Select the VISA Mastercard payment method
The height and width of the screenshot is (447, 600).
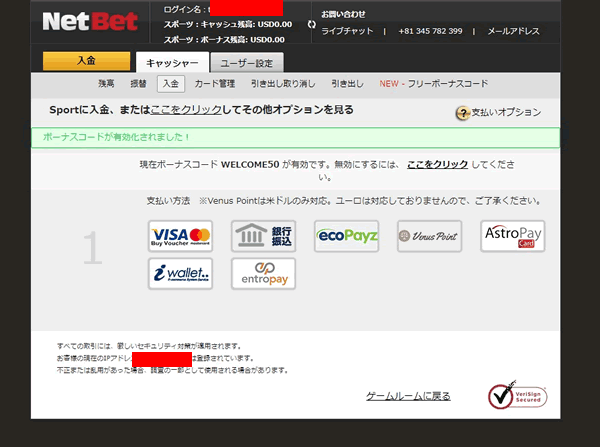coord(180,236)
